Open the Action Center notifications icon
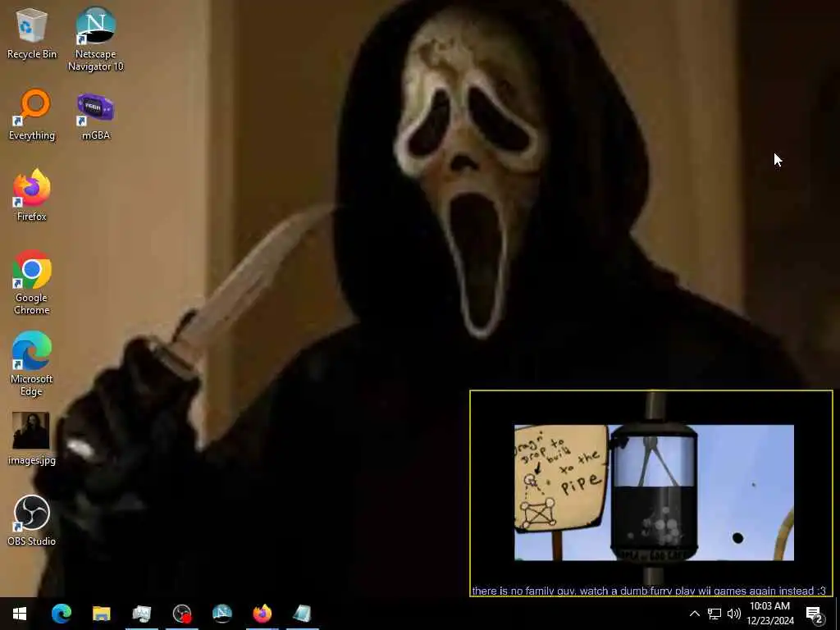The image size is (840, 630). 815,614
